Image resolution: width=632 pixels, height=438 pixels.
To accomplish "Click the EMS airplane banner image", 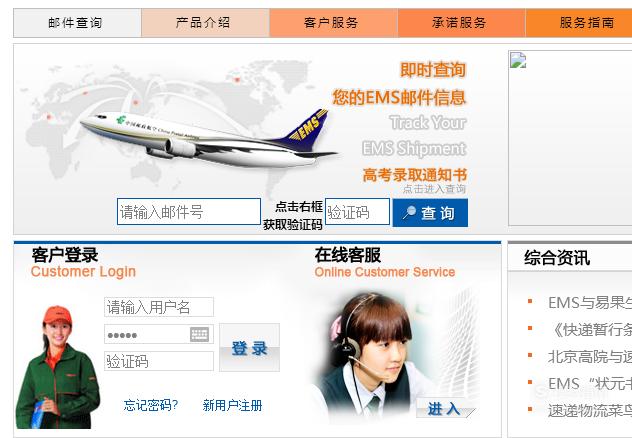I will coord(208,139).
